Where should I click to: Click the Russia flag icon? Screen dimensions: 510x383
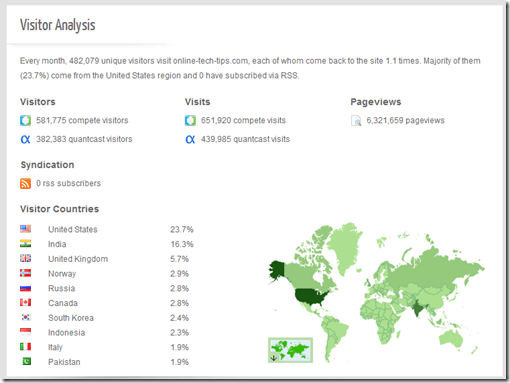coord(25,288)
